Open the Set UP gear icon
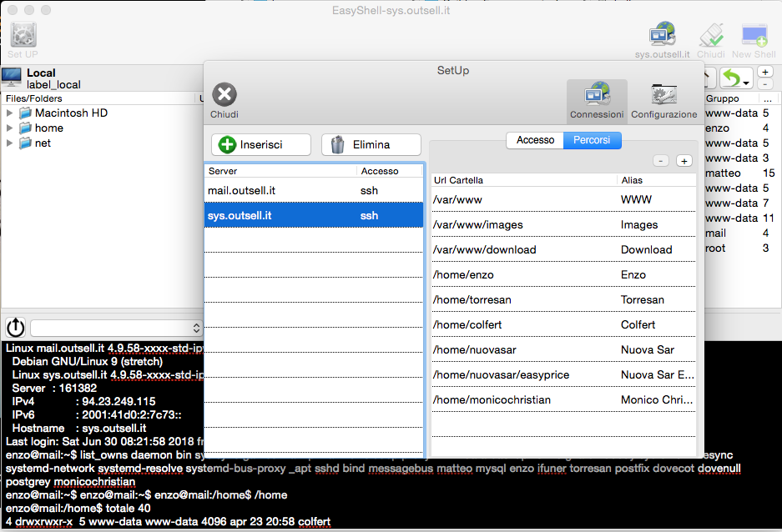Screen dimensions: 782x532 tap(23, 35)
